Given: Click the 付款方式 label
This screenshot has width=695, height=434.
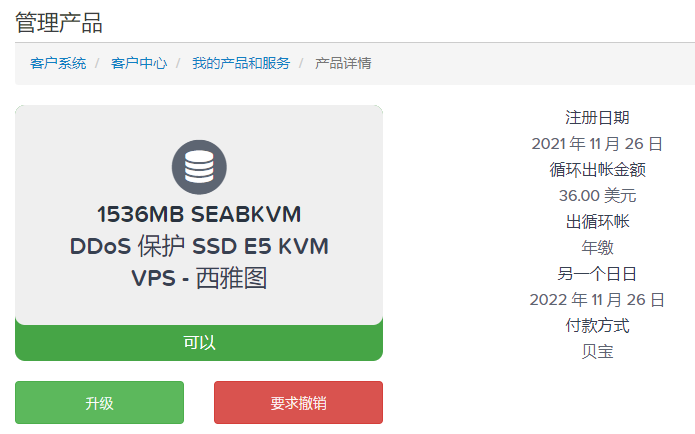Looking at the screenshot, I should tap(597, 326).
